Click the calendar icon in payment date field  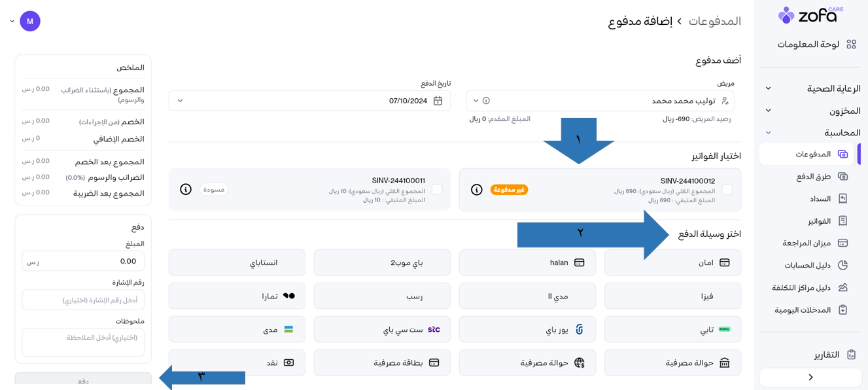(x=438, y=101)
